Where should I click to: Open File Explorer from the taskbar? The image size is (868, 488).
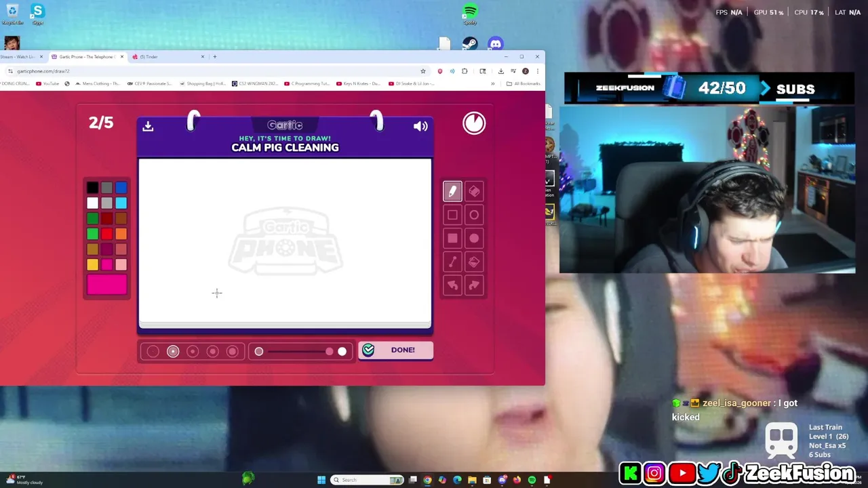pyautogui.click(x=472, y=480)
